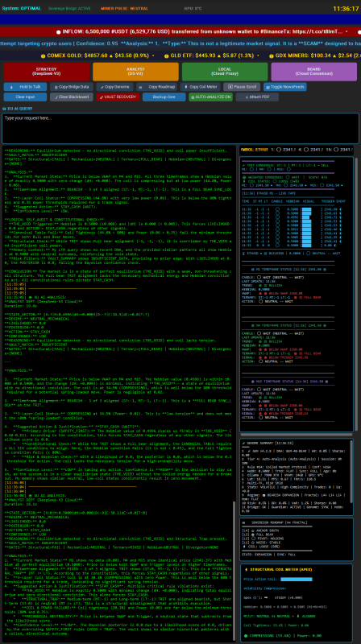Clear the Blackboard
361x644 pixels.
coord(72,97)
